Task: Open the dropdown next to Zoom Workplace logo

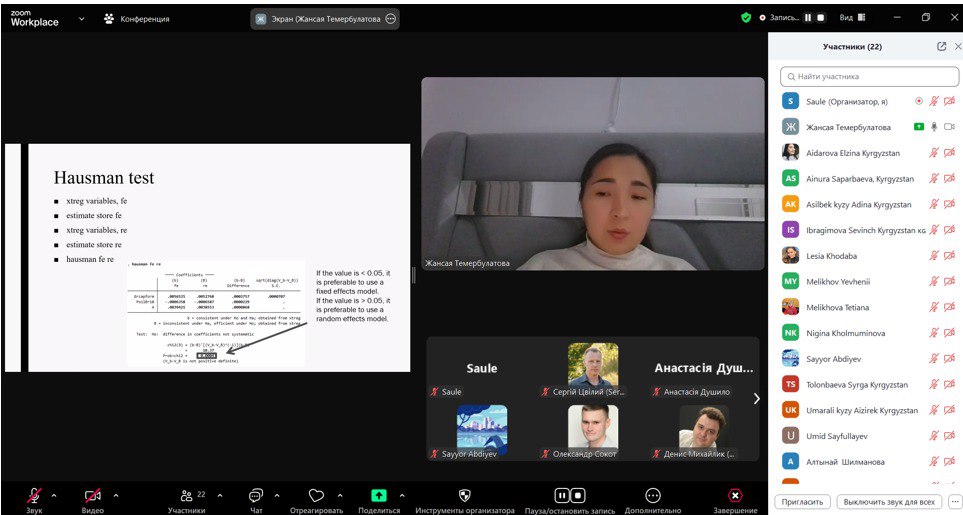Action: [82, 18]
